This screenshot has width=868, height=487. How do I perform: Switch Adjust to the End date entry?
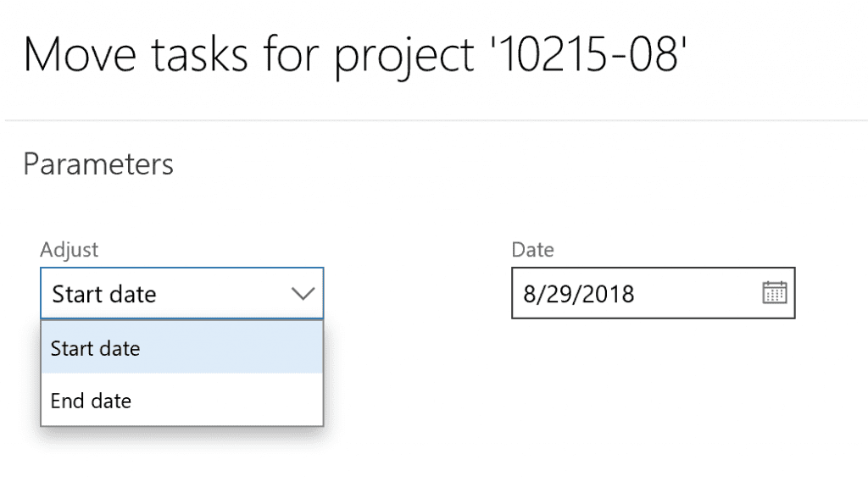coord(92,400)
